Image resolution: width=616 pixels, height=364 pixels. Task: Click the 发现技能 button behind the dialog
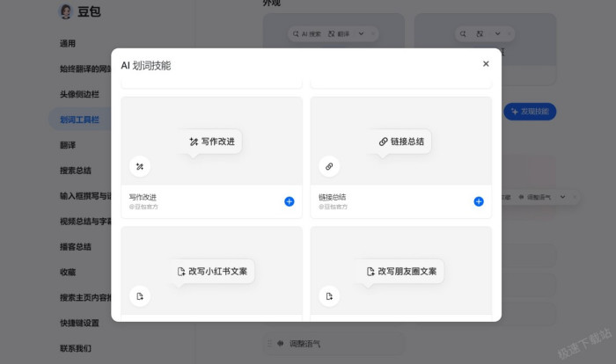point(530,112)
